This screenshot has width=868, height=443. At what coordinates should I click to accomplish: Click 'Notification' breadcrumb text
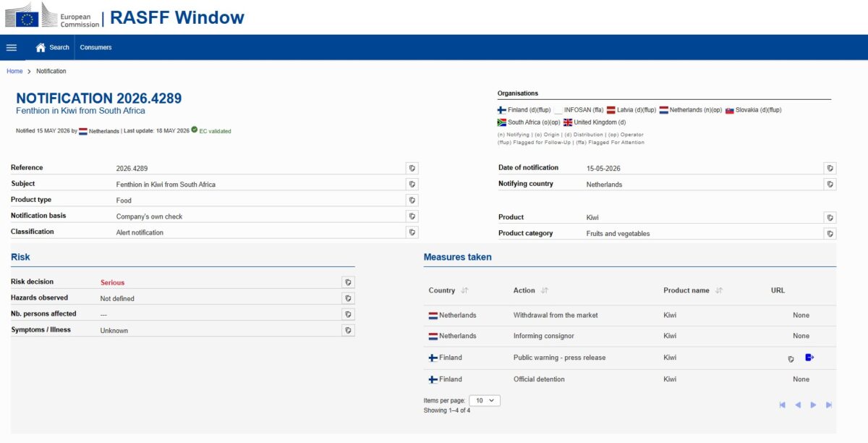tap(51, 71)
